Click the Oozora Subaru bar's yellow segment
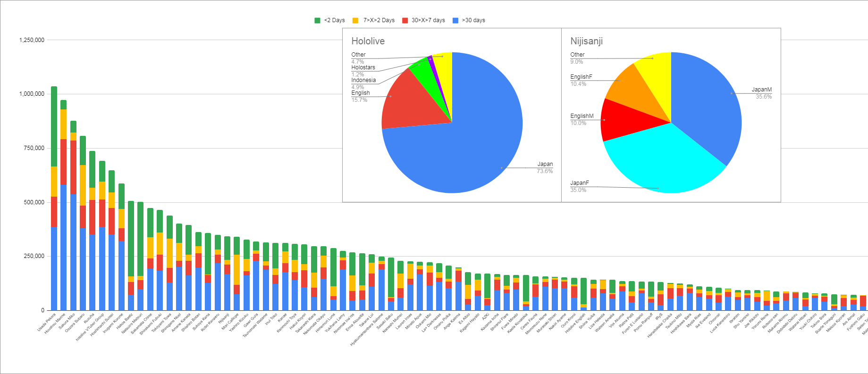868x374 pixels. (83, 185)
